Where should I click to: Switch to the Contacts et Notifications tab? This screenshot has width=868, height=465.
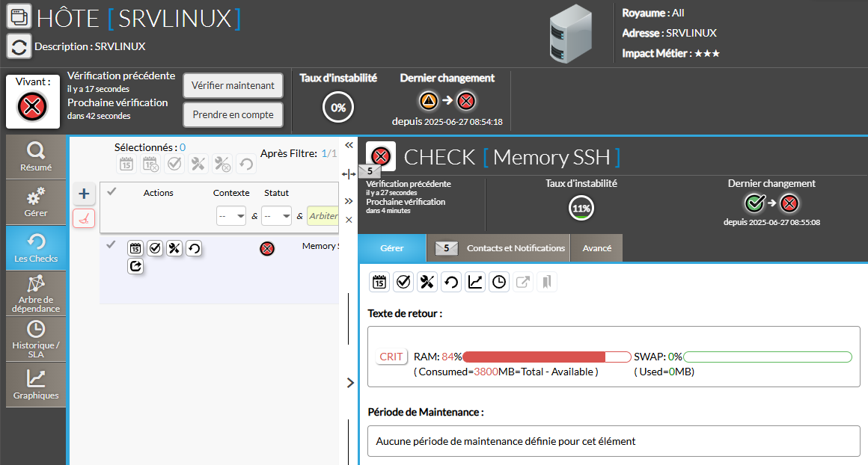[x=498, y=248]
